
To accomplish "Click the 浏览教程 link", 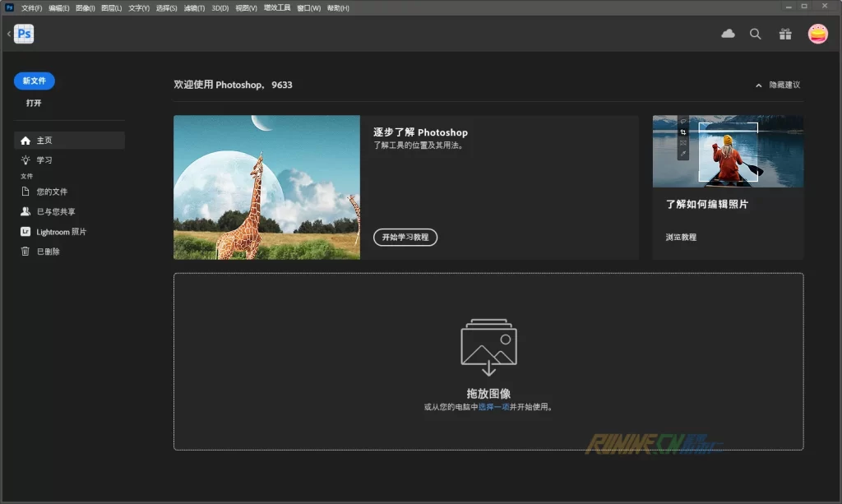I will 681,238.
